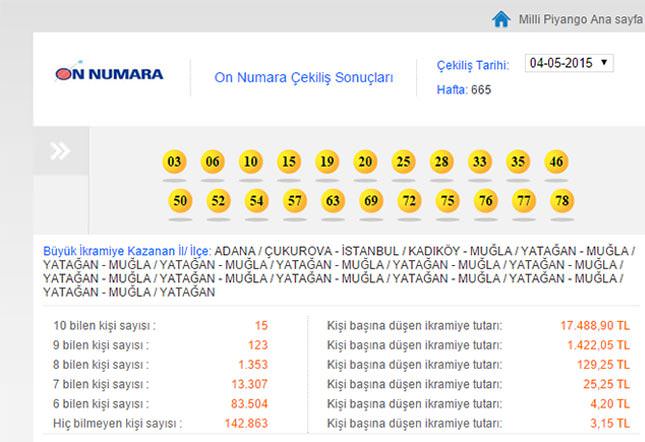Click the Çekiliş Tarihi label
The width and height of the screenshot is (645, 442).
coord(473,65)
